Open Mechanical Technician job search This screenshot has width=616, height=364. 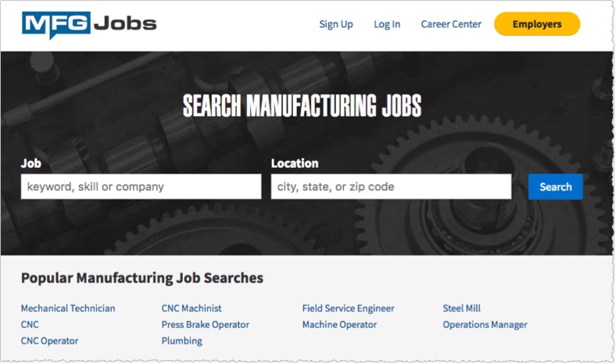68,309
